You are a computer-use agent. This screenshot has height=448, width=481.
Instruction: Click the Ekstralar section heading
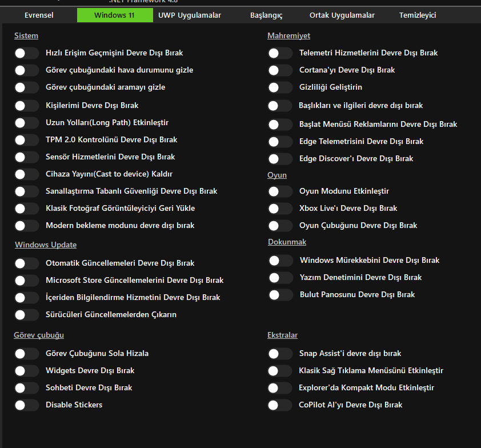(282, 335)
